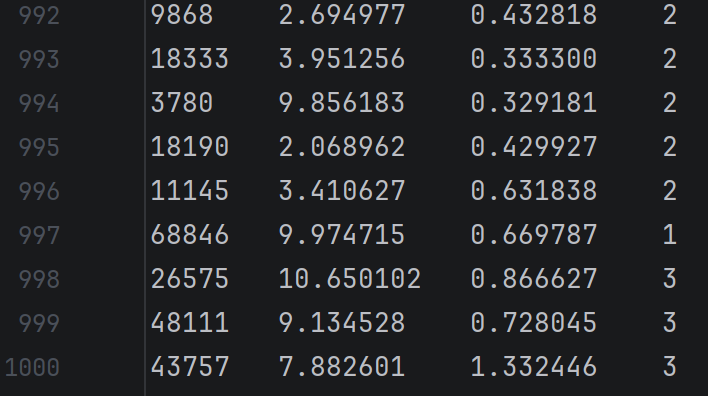Select value 9868 on line 992

pyautogui.click(x=182, y=15)
